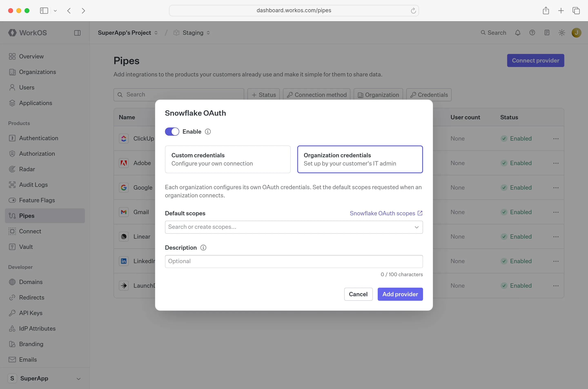Image resolution: width=588 pixels, height=389 pixels.
Task: Click the Branding sidebar icon
Action: pyautogui.click(x=12, y=344)
